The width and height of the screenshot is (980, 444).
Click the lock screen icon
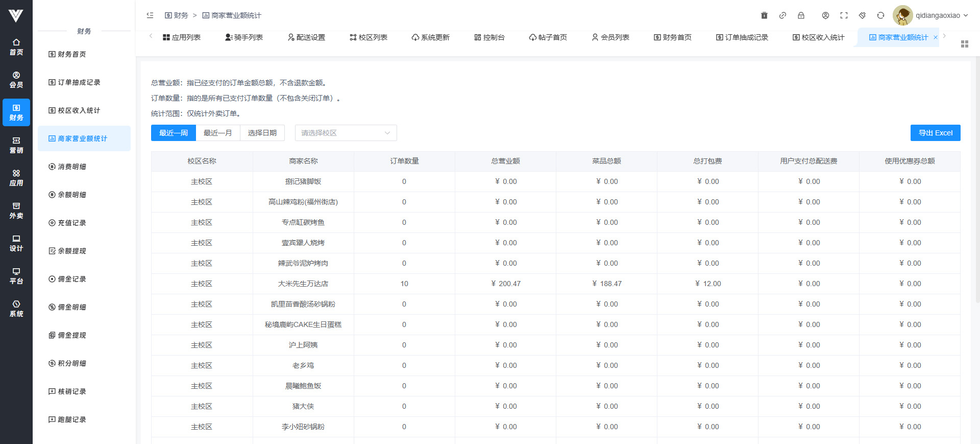pyautogui.click(x=801, y=15)
